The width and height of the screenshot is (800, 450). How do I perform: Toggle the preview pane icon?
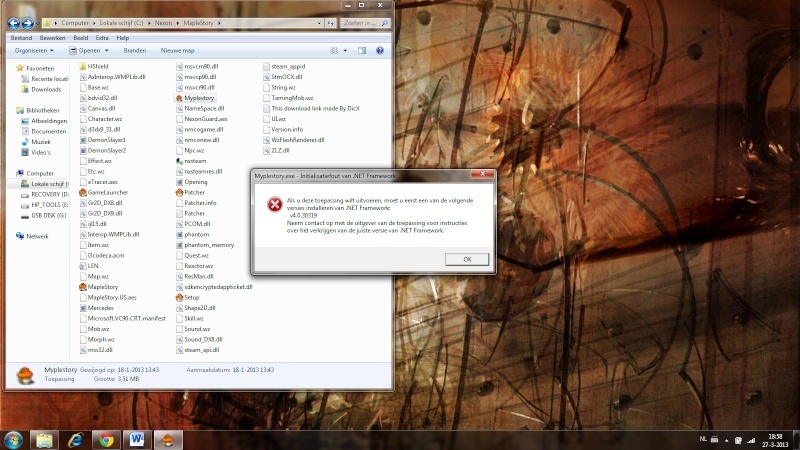362,51
